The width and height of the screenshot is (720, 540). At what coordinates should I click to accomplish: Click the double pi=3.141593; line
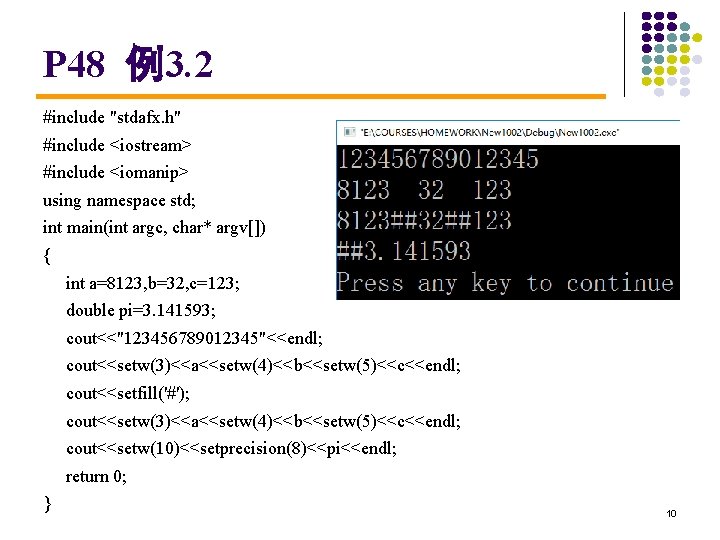point(141,310)
